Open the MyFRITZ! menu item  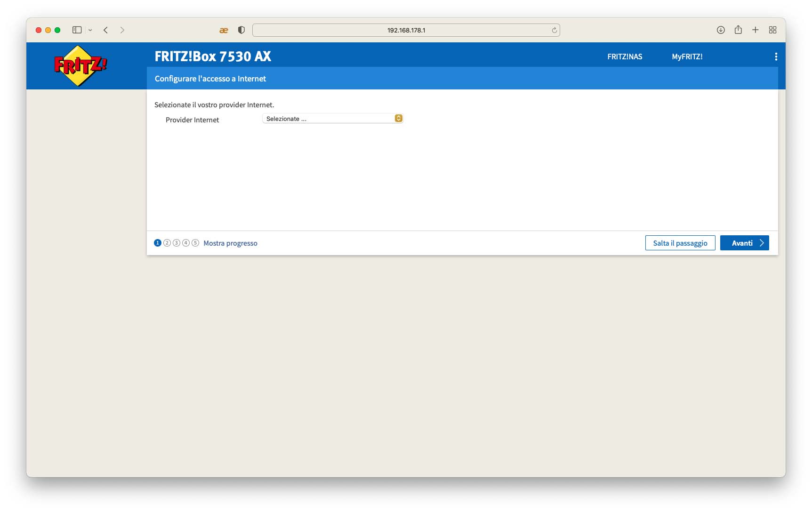pyautogui.click(x=687, y=56)
